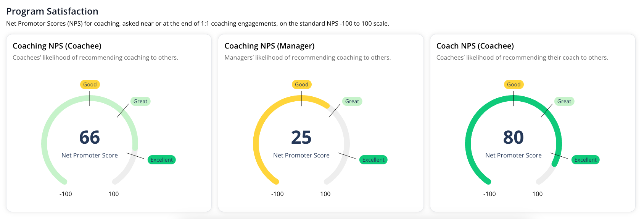This screenshot has height=219, width=644.
Task: Click the score 80 in the Coach NPS gauge
Action: pyautogui.click(x=514, y=137)
